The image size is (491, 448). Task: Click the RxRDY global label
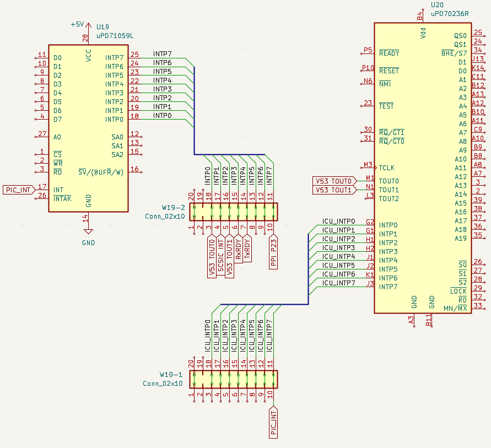tap(238, 250)
